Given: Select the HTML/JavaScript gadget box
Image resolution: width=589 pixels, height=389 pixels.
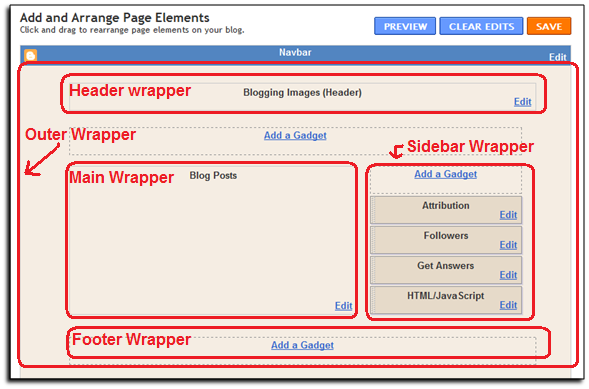Looking at the screenshot, I should pyautogui.click(x=446, y=300).
